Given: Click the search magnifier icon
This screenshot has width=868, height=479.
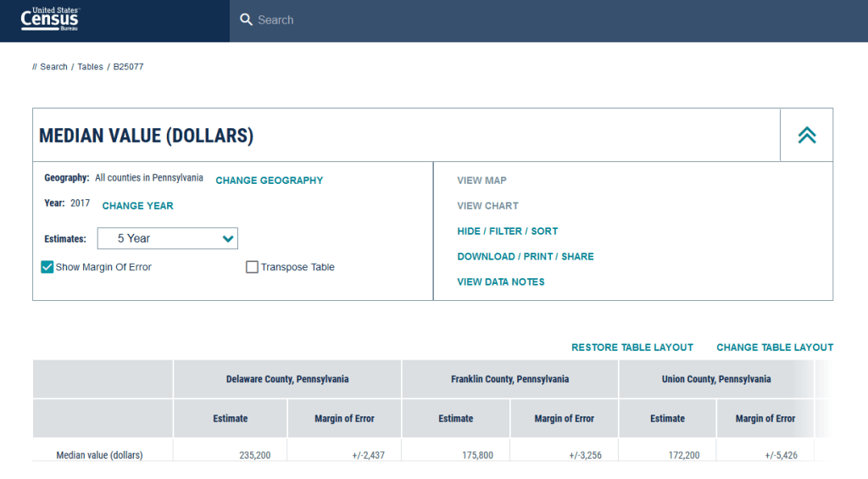Looking at the screenshot, I should point(246,19).
